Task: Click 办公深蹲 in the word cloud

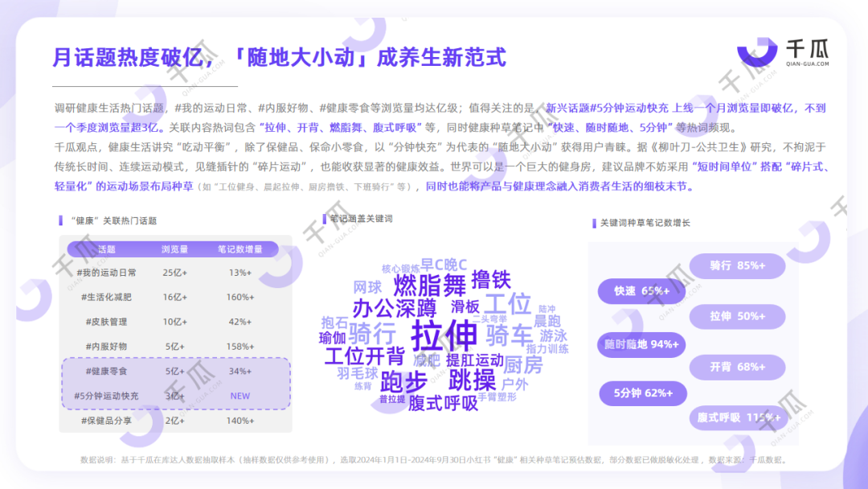Action: point(394,309)
